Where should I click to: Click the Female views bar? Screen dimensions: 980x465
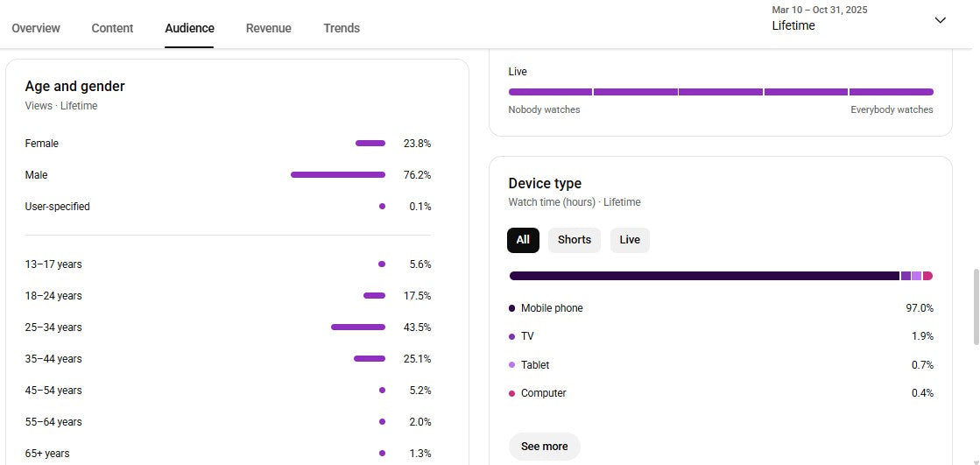370,144
